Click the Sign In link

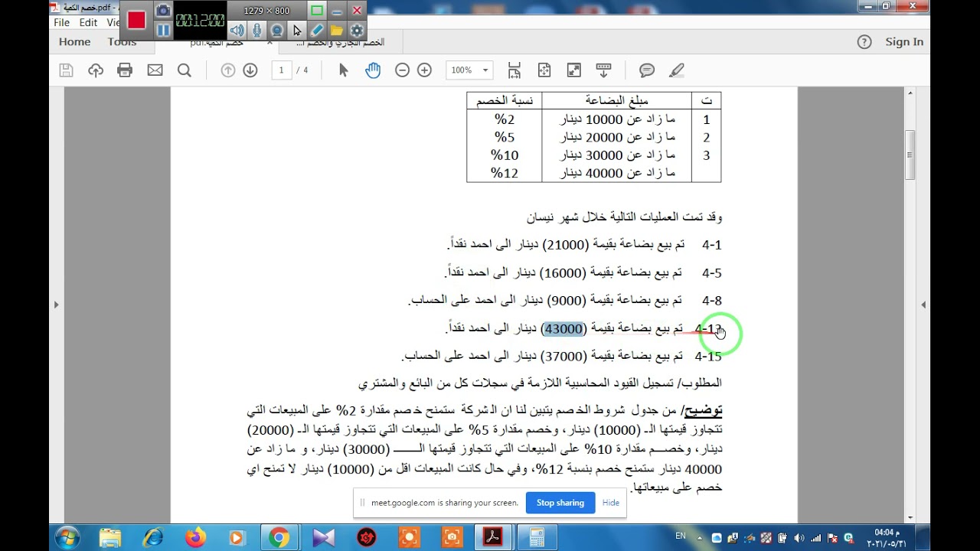tap(904, 42)
